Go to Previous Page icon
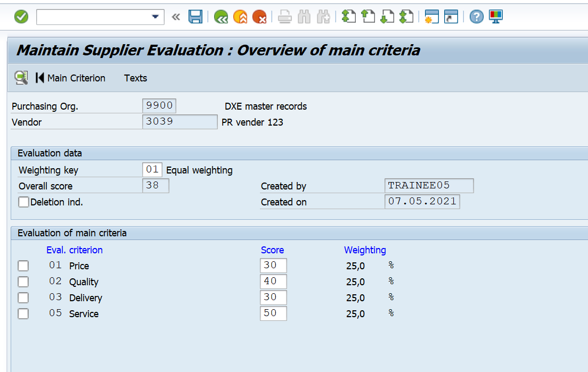 (x=367, y=17)
